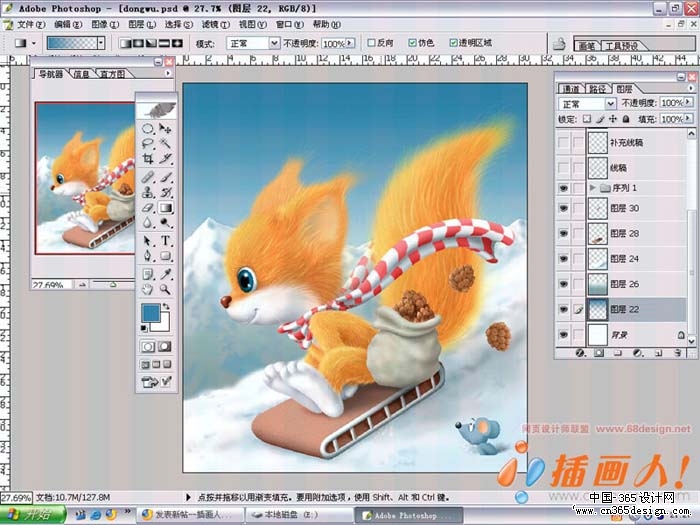
Task: Uncheck the 透明区域 checkbox
Action: click(454, 43)
